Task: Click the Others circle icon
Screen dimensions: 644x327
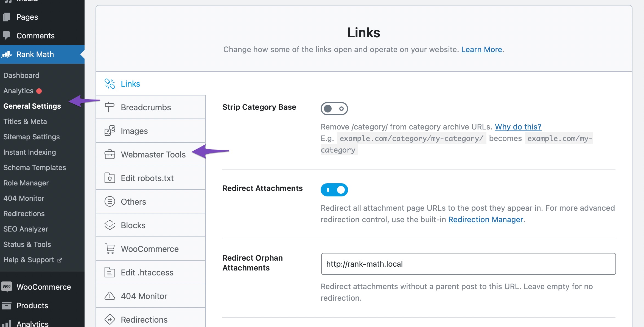Action: tap(110, 202)
